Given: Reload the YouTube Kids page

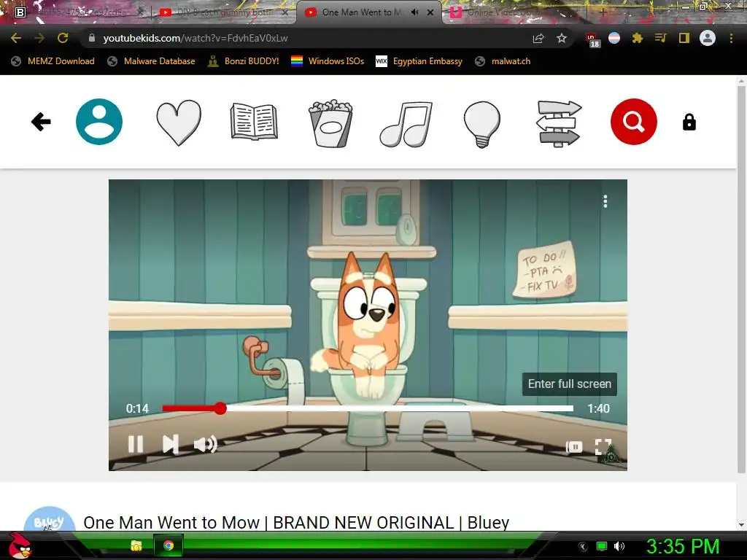Looking at the screenshot, I should 63,38.
